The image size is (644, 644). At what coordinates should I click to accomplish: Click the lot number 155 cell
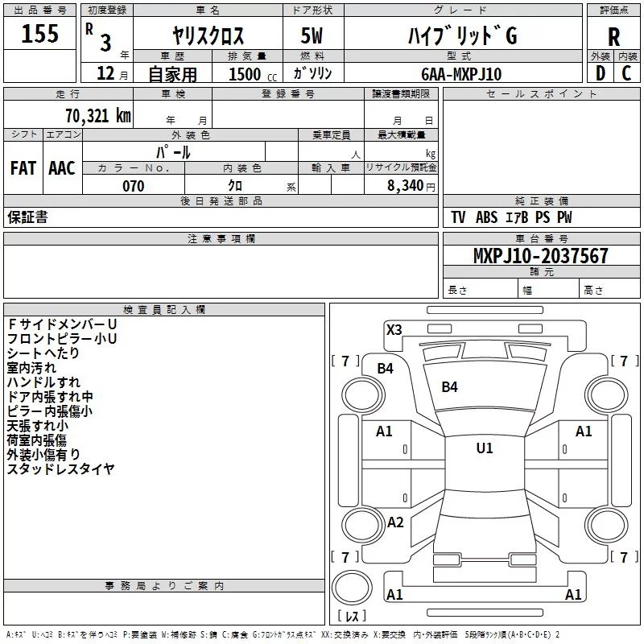point(39,33)
